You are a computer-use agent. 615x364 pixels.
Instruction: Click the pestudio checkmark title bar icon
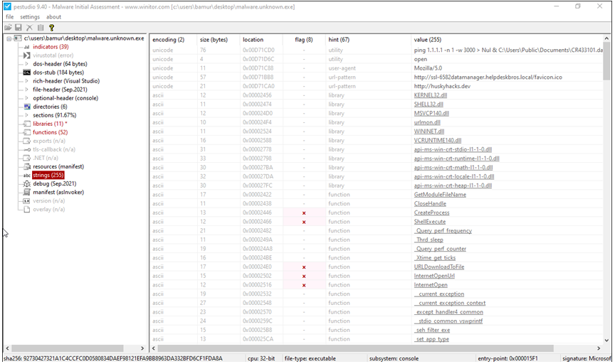7,6
